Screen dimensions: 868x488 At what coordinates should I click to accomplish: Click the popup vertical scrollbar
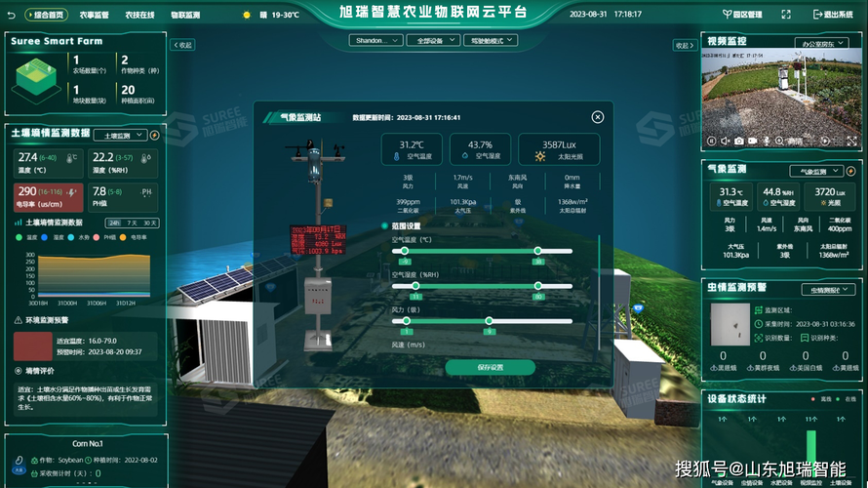click(599, 293)
